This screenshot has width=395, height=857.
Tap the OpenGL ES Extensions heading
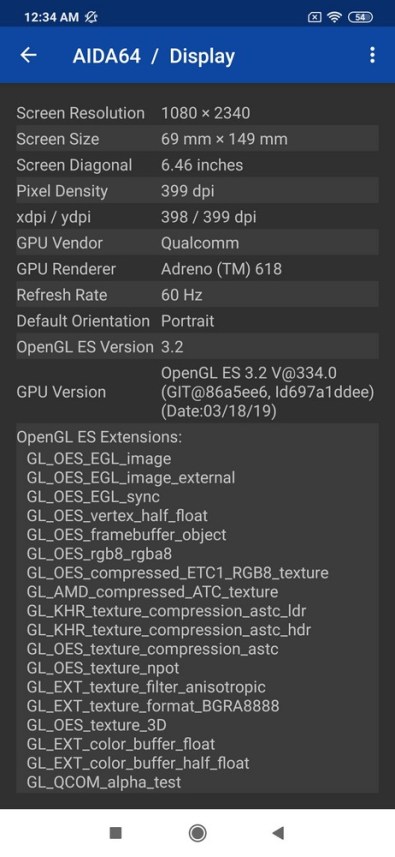click(x=99, y=437)
